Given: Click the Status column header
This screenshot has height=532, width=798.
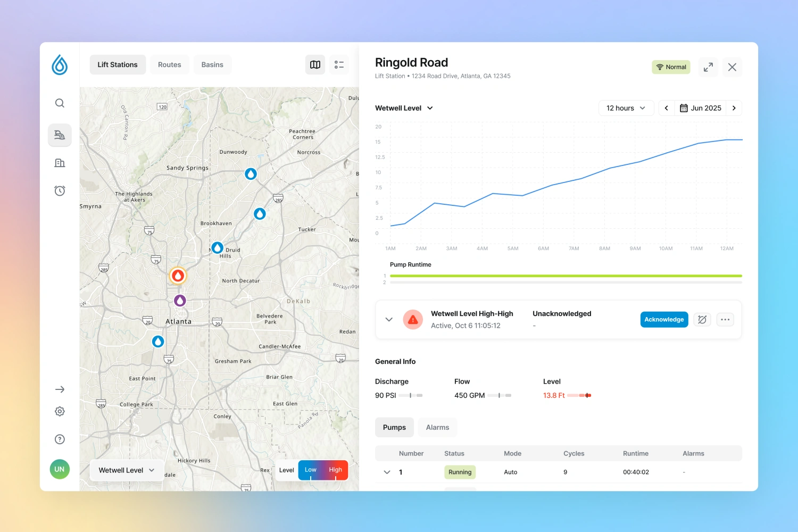Looking at the screenshot, I should [454, 454].
